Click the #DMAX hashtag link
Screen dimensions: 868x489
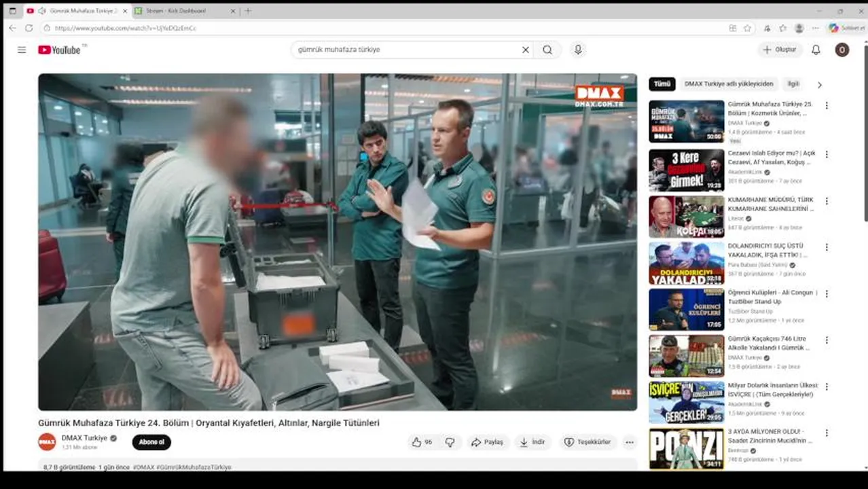[143, 467]
